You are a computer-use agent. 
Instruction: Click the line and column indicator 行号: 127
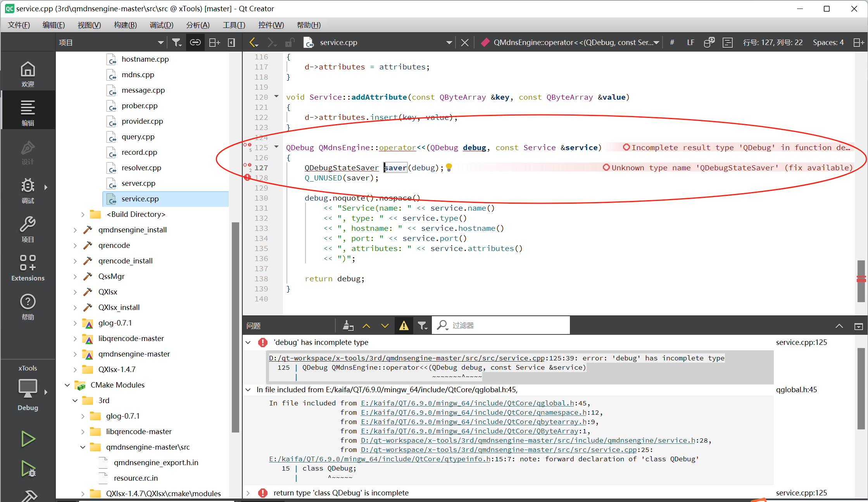point(772,42)
